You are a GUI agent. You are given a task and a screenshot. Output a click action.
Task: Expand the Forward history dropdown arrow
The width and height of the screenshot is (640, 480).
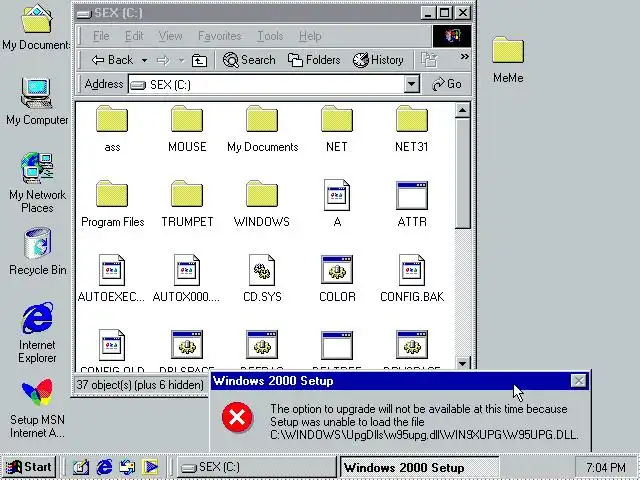coord(181,61)
